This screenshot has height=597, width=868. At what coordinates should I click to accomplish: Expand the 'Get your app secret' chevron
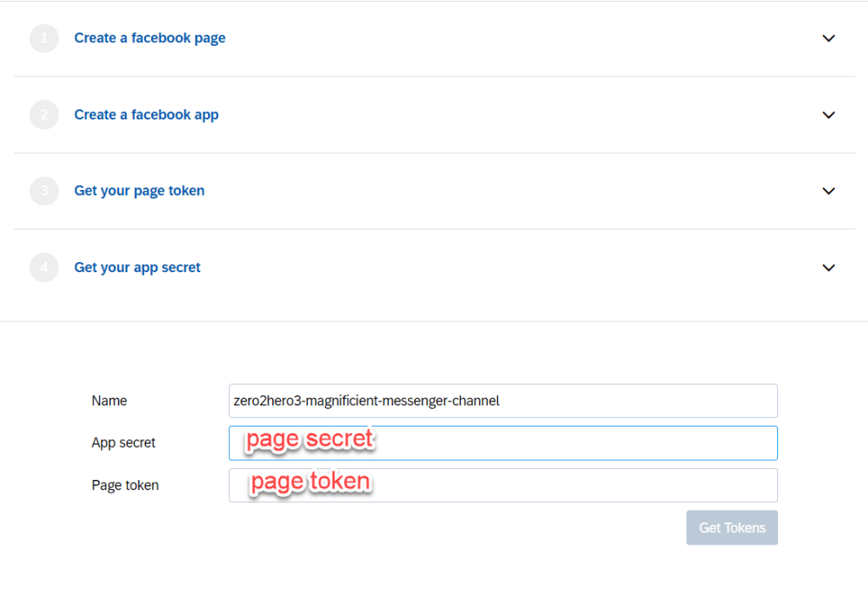(x=829, y=267)
